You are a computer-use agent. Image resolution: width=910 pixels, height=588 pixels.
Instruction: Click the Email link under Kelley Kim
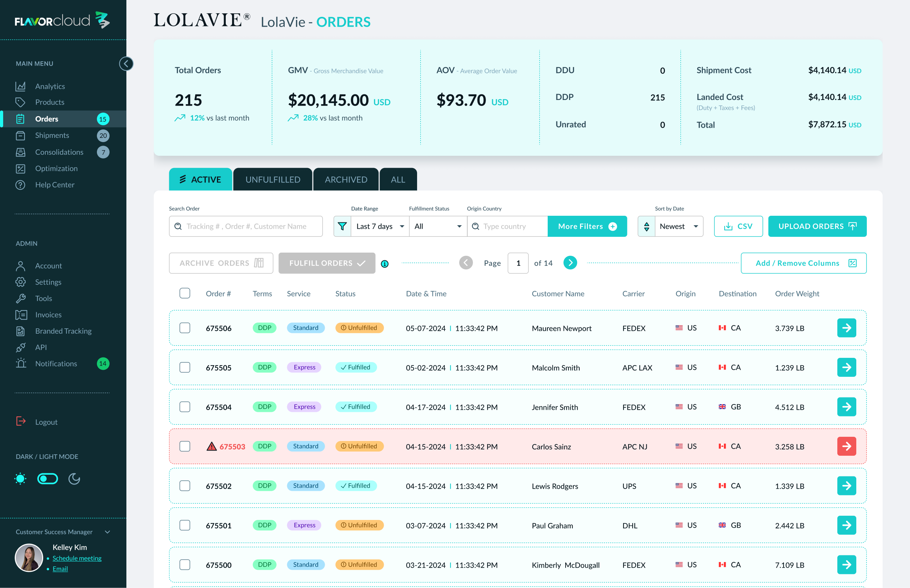pos(60,569)
